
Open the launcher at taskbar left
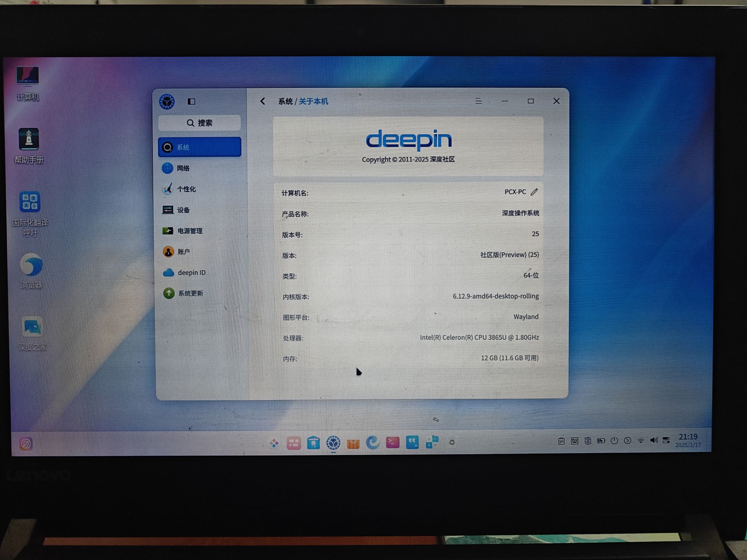click(x=26, y=443)
